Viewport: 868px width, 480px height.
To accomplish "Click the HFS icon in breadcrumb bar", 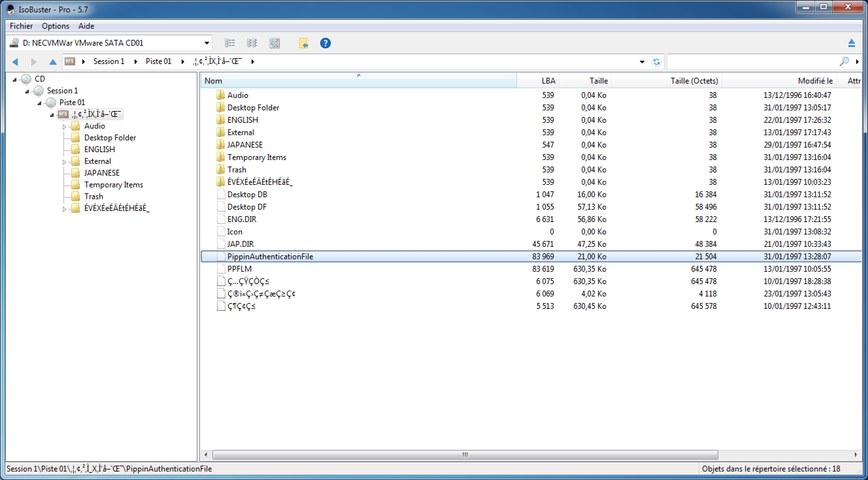I will [70, 61].
